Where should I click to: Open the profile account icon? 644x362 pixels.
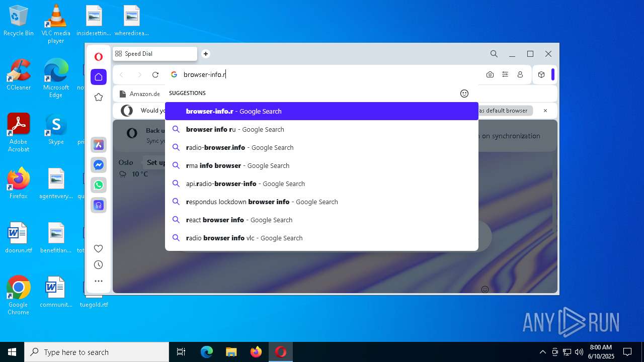tap(520, 74)
